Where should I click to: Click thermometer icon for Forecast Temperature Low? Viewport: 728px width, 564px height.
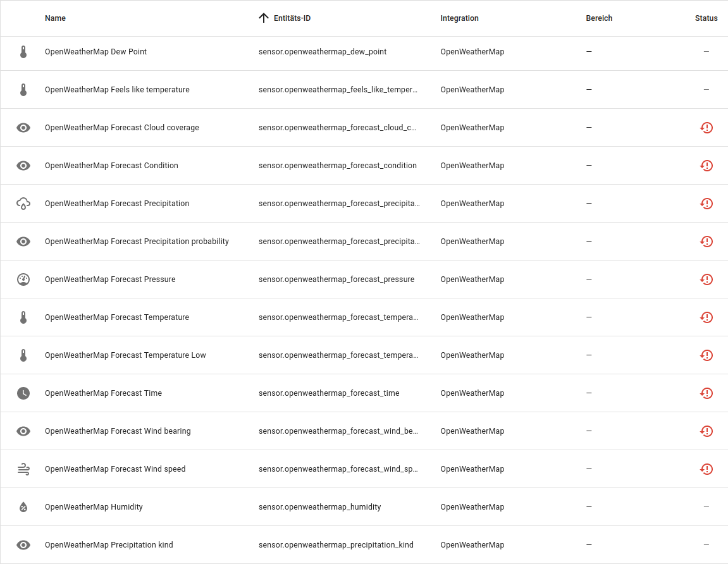pos(23,355)
